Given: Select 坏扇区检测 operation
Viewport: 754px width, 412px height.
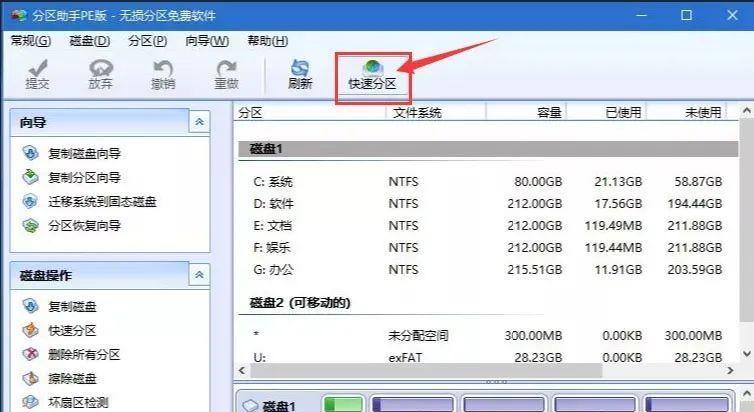Looking at the screenshot, I should pyautogui.click(x=78, y=402).
